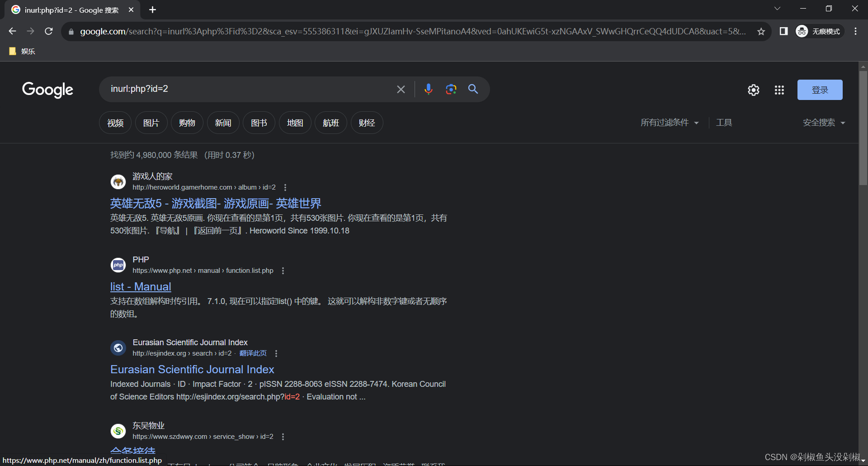Click the 游戏人的家 site favicon
This screenshot has height=466, width=868.
[x=118, y=182]
